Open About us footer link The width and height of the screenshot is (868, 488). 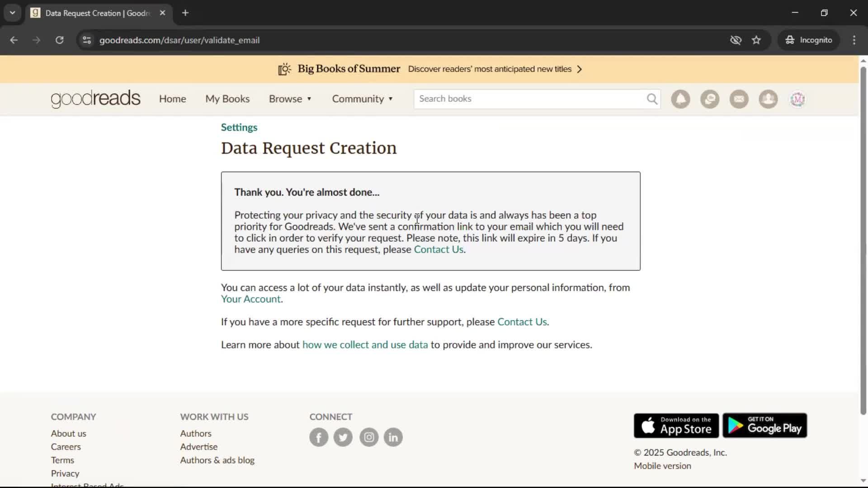[68, 433]
